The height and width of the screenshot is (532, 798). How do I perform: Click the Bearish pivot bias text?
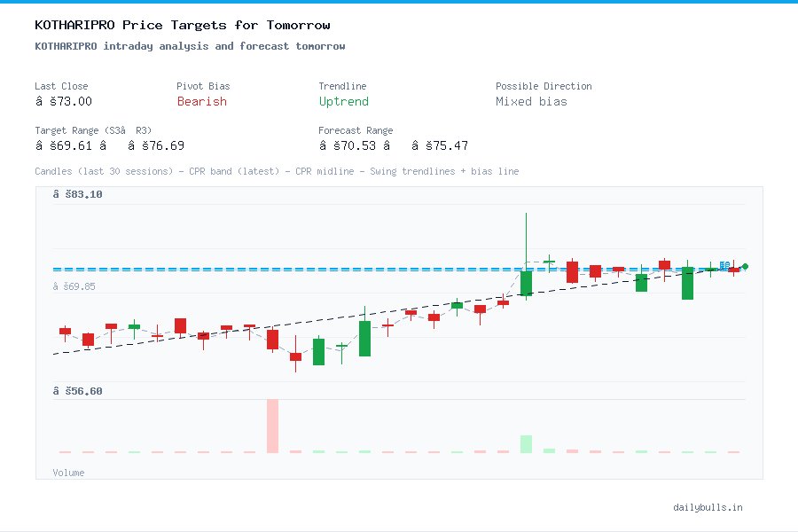(x=201, y=102)
